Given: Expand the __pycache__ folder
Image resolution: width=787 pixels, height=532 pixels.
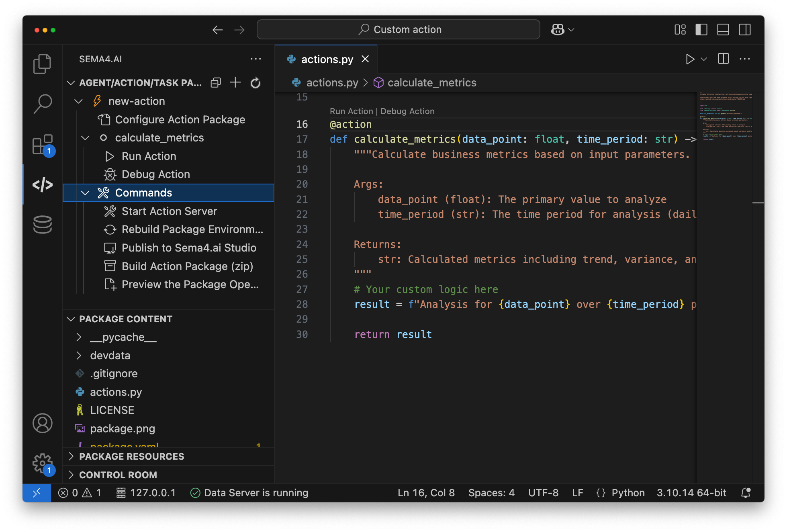Looking at the screenshot, I should [79, 337].
